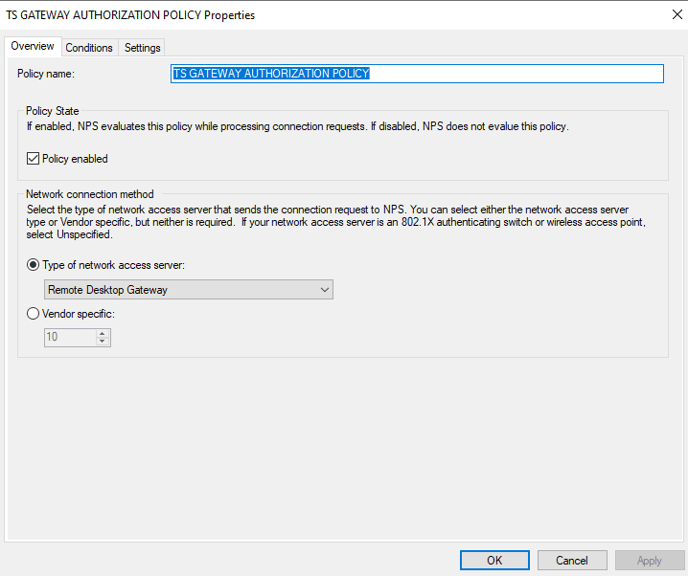Expand the Remote Desktop Gateway dropdown
688x576 pixels.
pyautogui.click(x=189, y=290)
